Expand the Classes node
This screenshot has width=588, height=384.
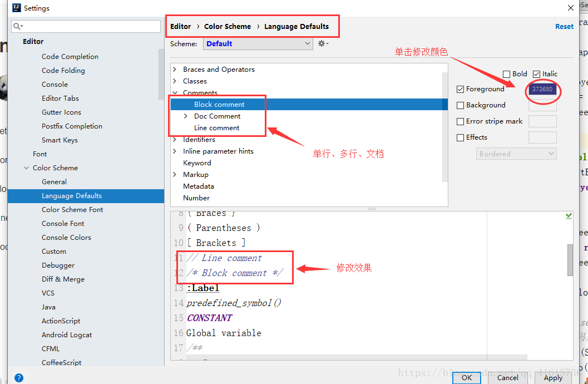point(174,81)
